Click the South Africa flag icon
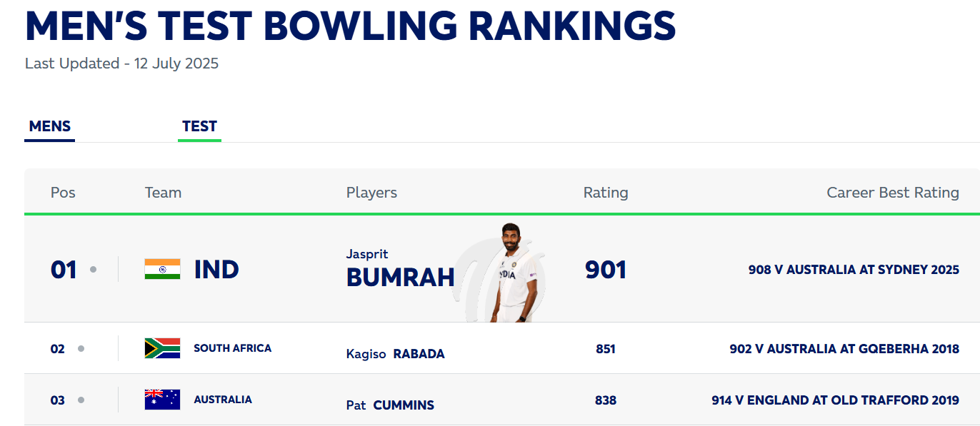This screenshot has height=426, width=980. point(162,348)
